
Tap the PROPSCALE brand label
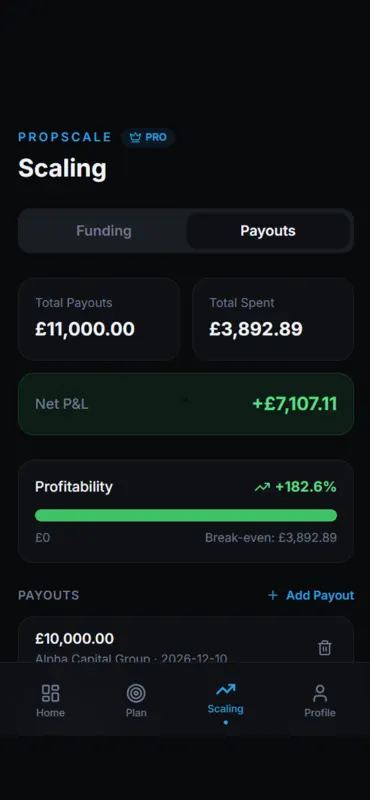pyautogui.click(x=65, y=137)
